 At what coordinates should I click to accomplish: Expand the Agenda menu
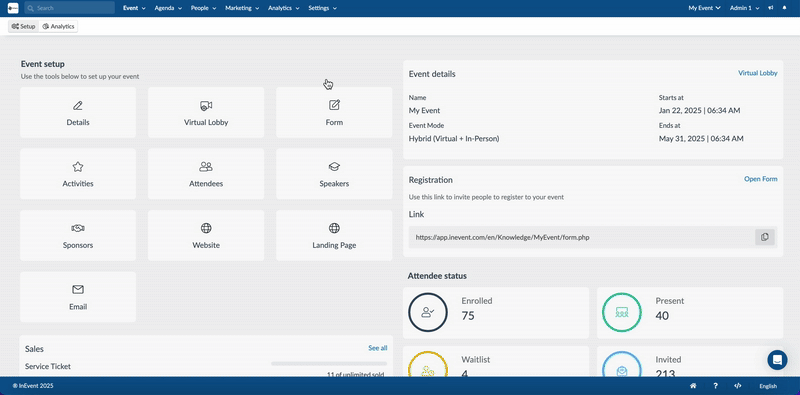pos(168,8)
